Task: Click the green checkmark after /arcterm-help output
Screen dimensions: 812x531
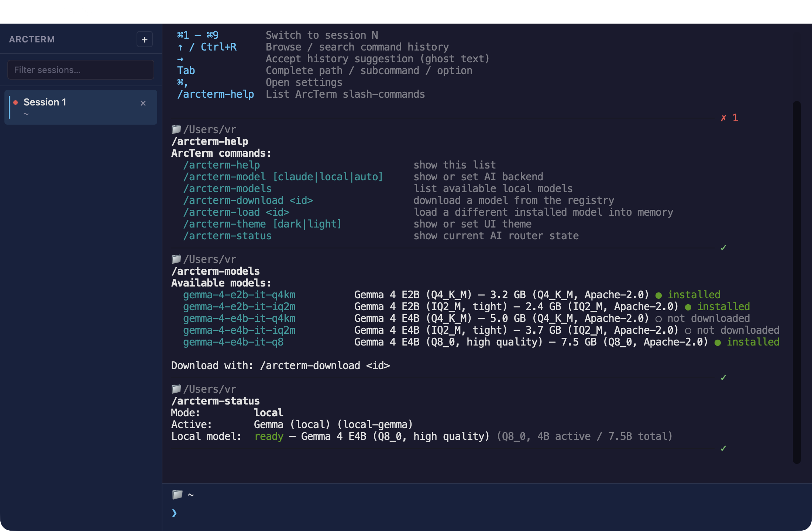Action: 723,248
